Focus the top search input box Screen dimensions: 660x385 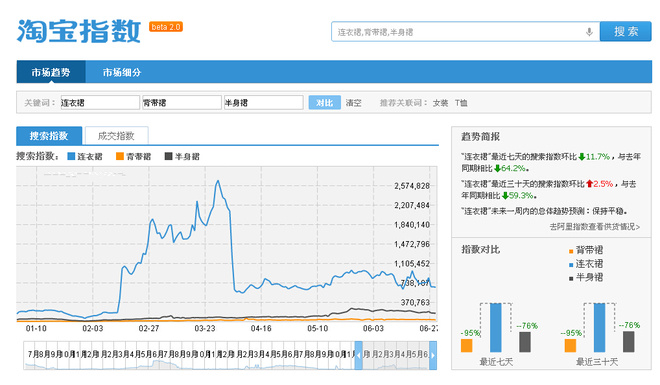[466, 32]
